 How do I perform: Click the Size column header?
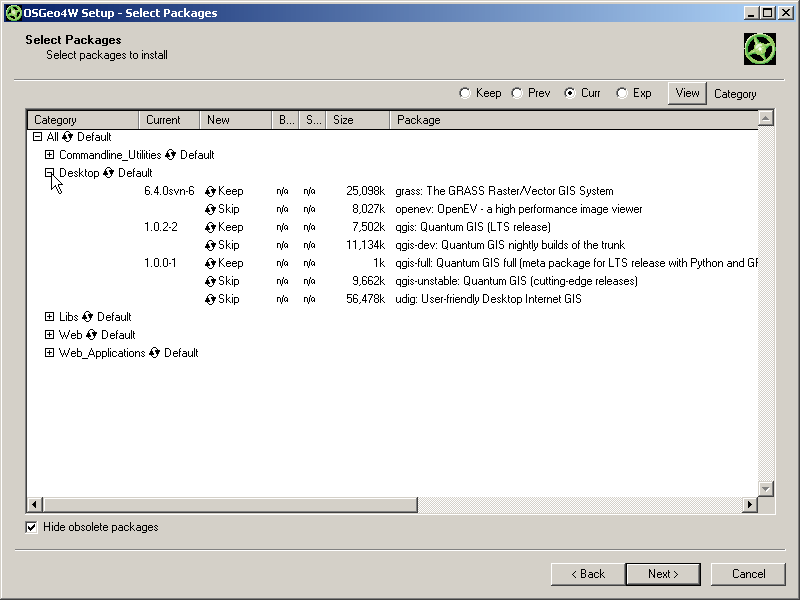click(358, 120)
